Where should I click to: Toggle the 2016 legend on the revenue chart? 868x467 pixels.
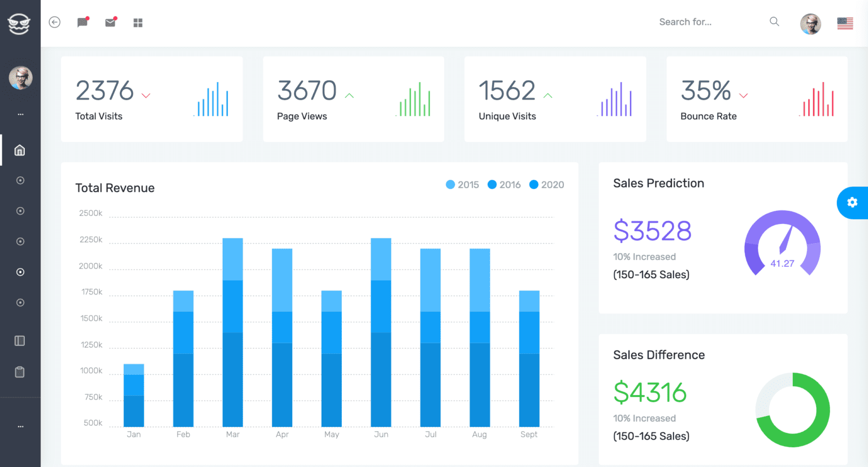tap(503, 184)
